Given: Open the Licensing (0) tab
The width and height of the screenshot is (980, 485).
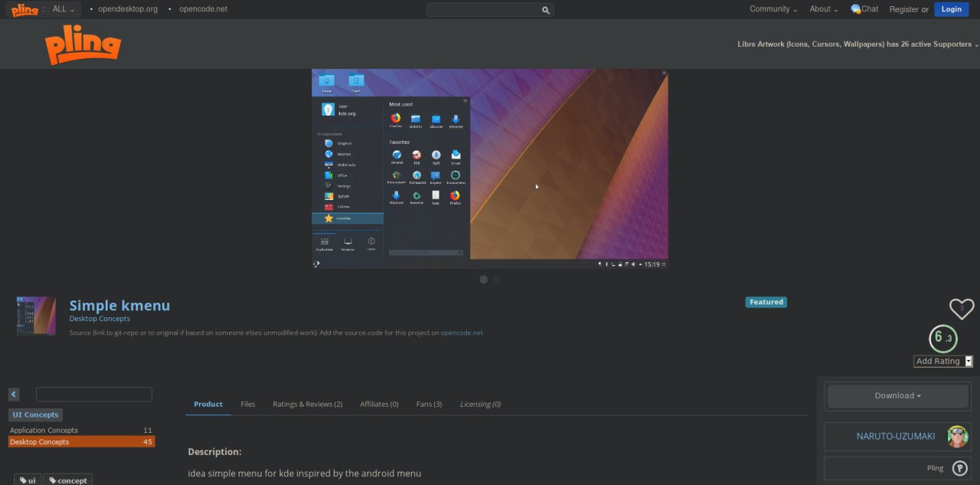Looking at the screenshot, I should tap(480, 404).
